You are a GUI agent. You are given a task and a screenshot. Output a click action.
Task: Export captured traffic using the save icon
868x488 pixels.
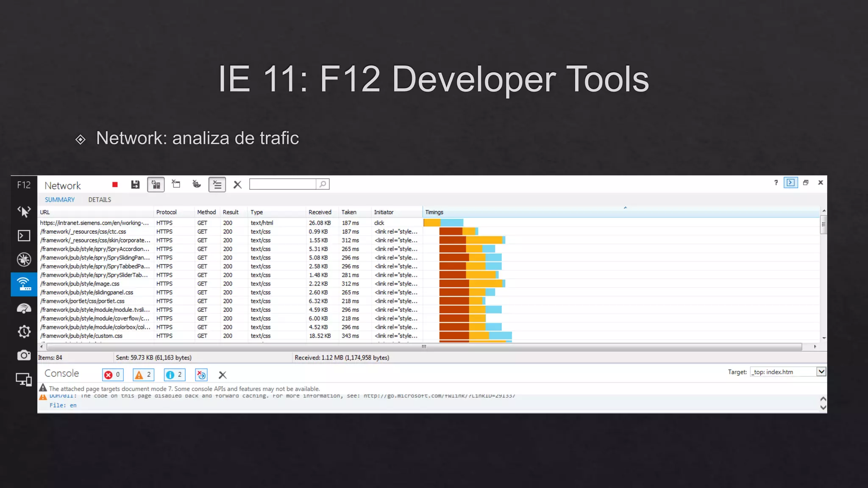coord(135,185)
